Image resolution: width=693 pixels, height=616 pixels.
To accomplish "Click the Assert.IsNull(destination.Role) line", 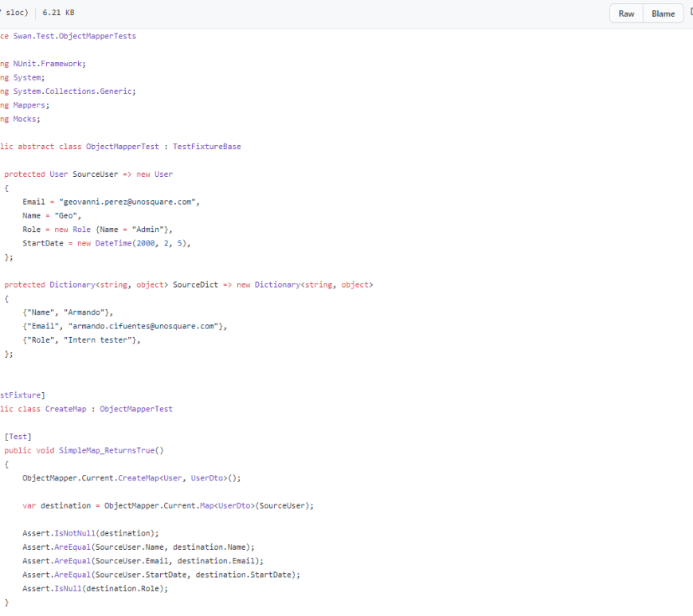I will (x=96, y=588).
